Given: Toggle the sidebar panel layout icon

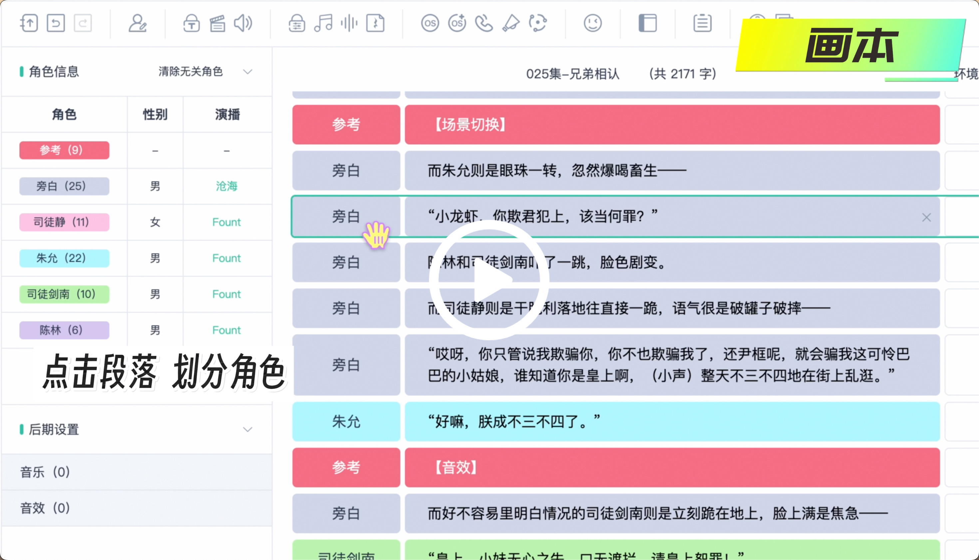Looking at the screenshot, I should pos(647,23).
